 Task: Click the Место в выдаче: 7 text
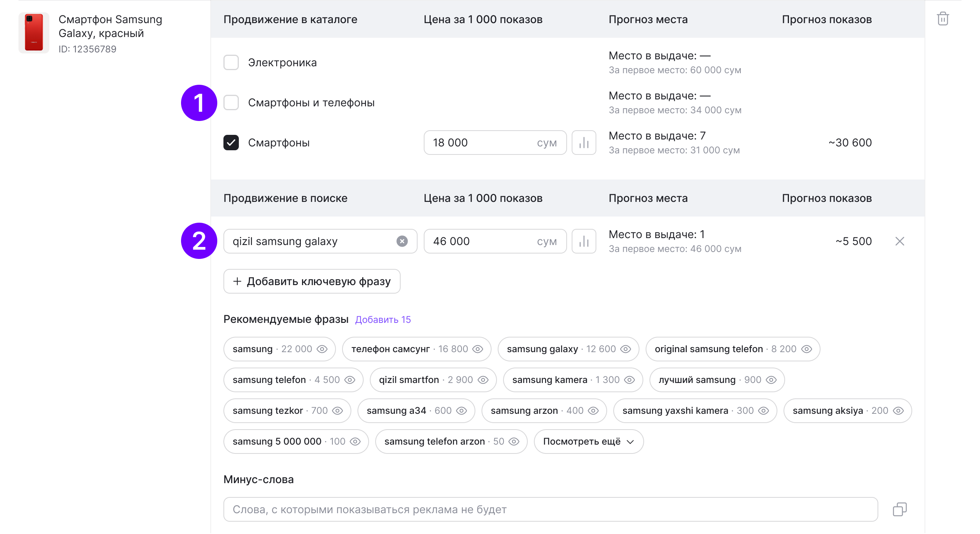point(657,136)
